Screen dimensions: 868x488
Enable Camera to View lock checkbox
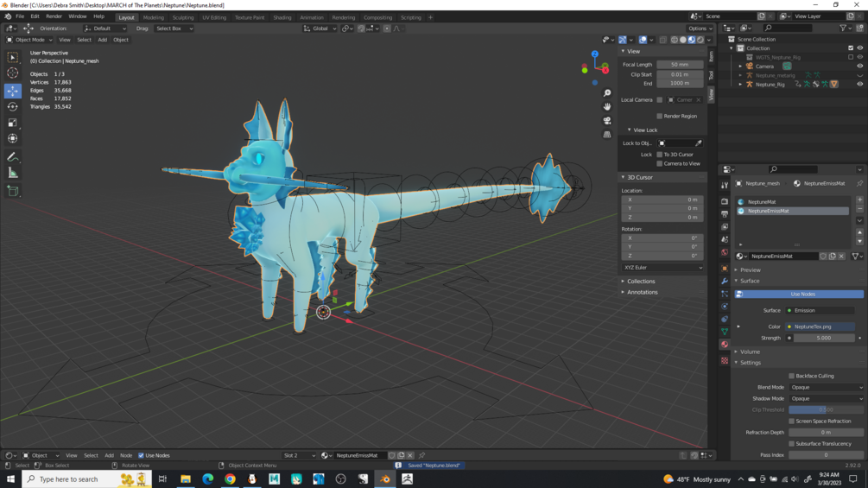point(659,164)
